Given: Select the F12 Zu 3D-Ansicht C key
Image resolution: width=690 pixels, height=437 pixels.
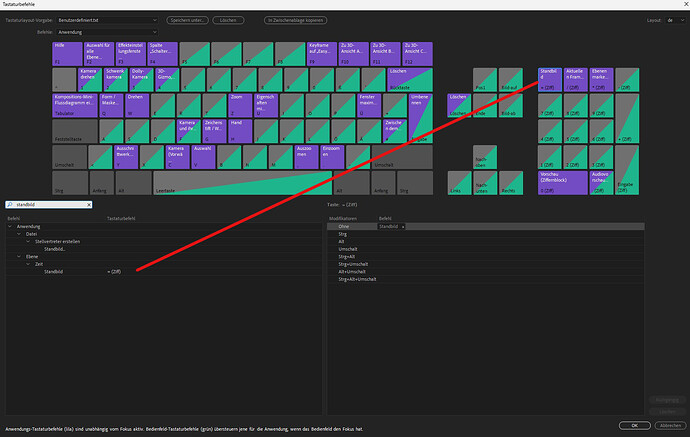Looking at the screenshot, I should [x=418, y=54].
